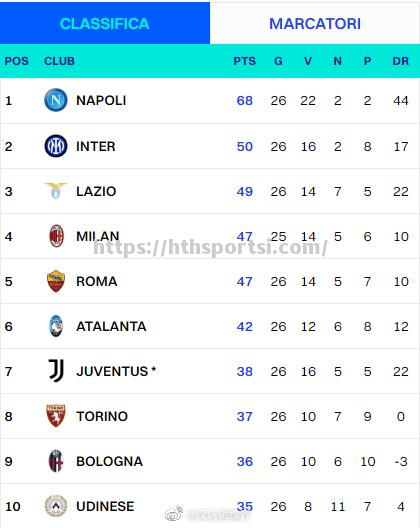
Task: Select the Torino bull crest
Action: click(56, 416)
